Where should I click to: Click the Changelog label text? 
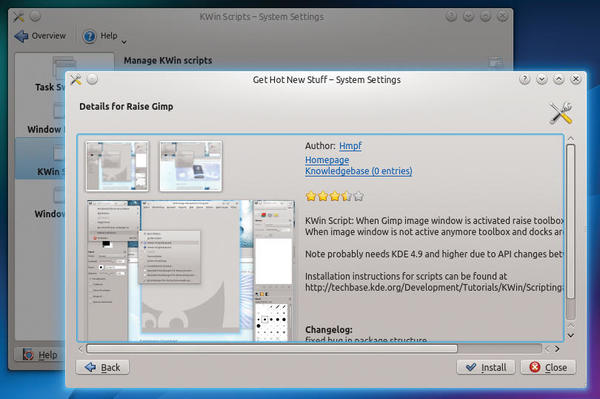point(329,329)
